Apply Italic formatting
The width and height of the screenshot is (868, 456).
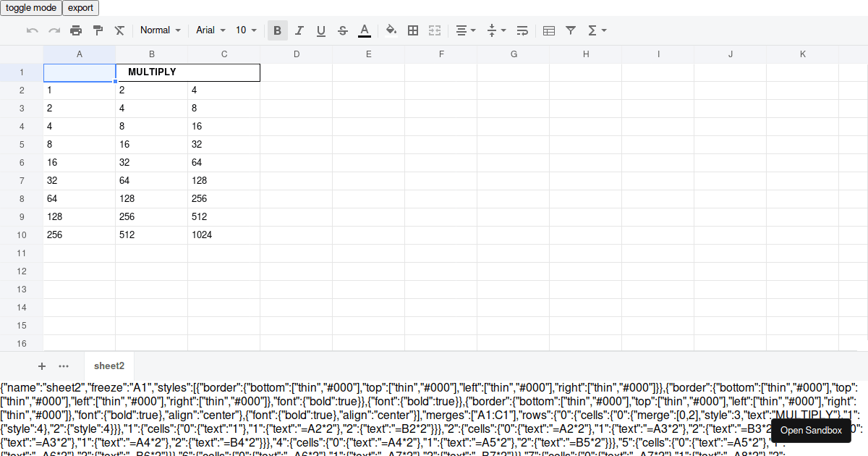(x=299, y=30)
